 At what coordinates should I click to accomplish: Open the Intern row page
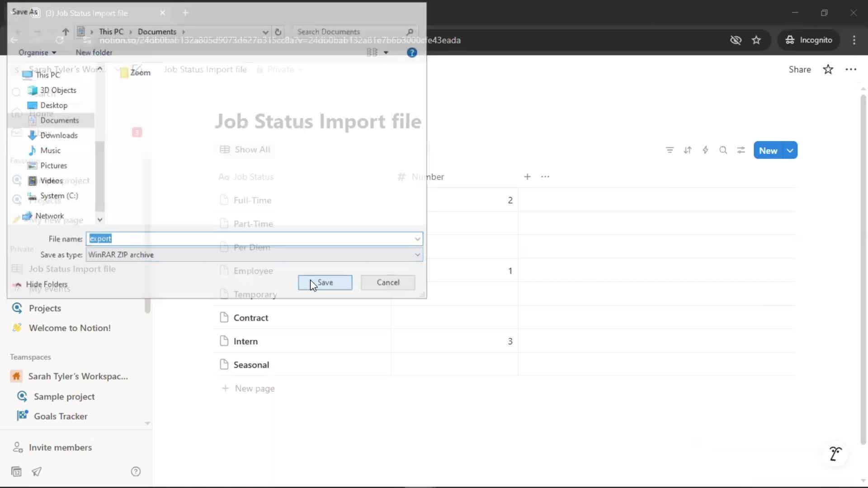245,341
